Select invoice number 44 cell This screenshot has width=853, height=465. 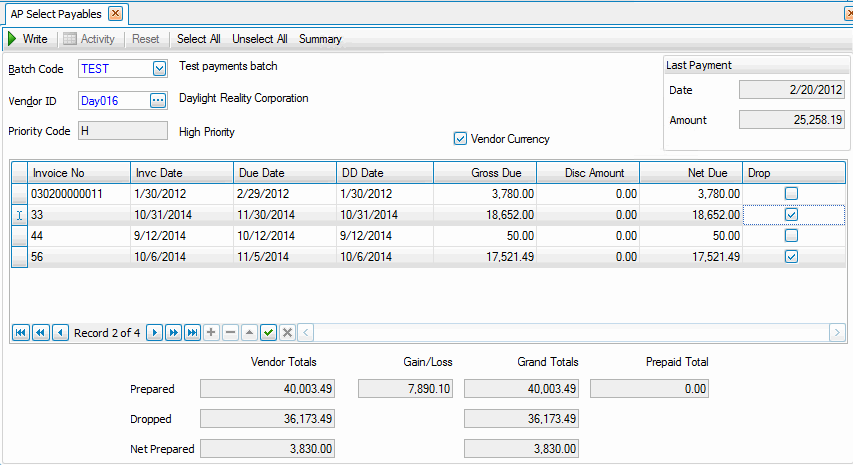tap(79, 235)
